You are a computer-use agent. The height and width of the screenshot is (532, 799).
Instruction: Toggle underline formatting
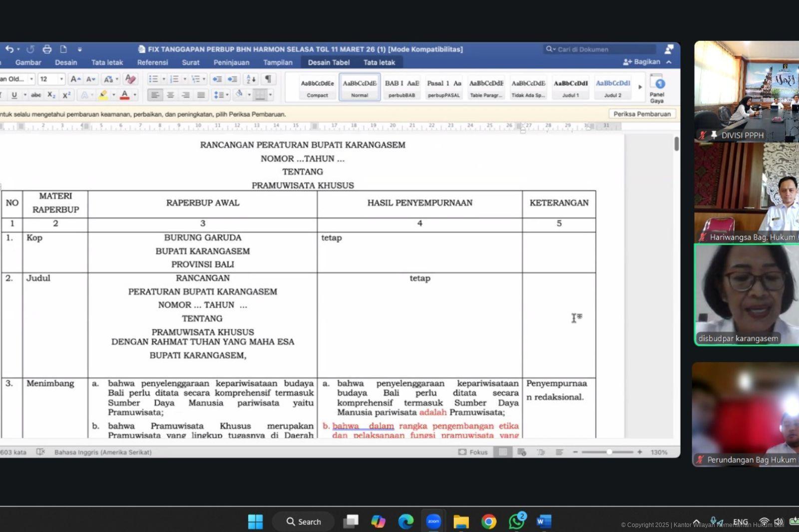click(14, 95)
